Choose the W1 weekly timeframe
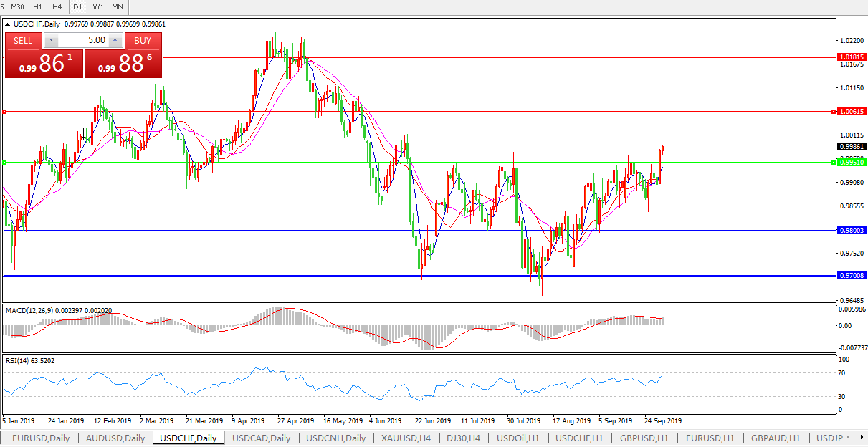868x447 pixels. pos(98,6)
